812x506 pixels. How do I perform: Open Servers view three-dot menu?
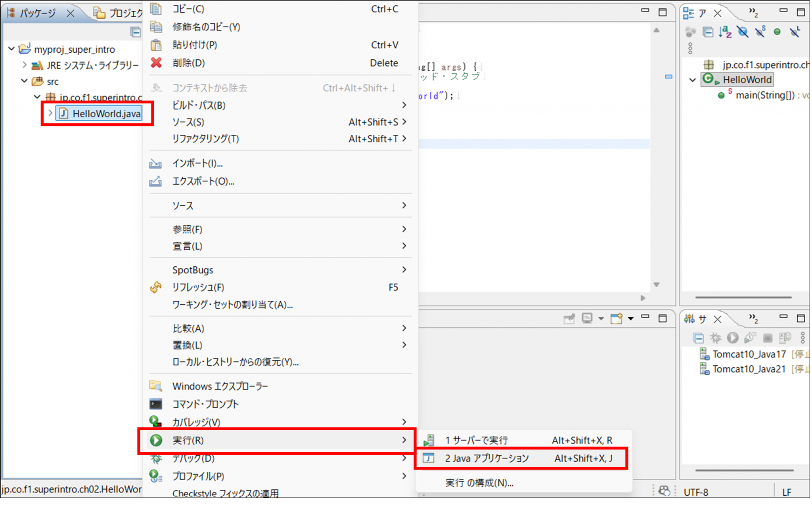click(802, 338)
